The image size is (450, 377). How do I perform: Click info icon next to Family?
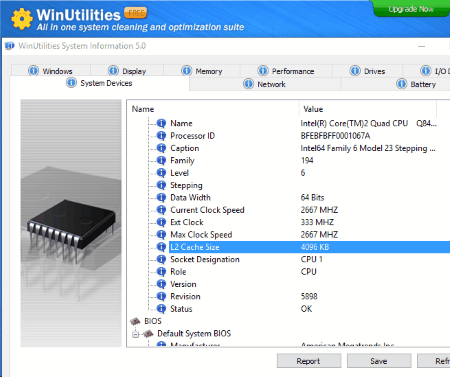coord(161,161)
